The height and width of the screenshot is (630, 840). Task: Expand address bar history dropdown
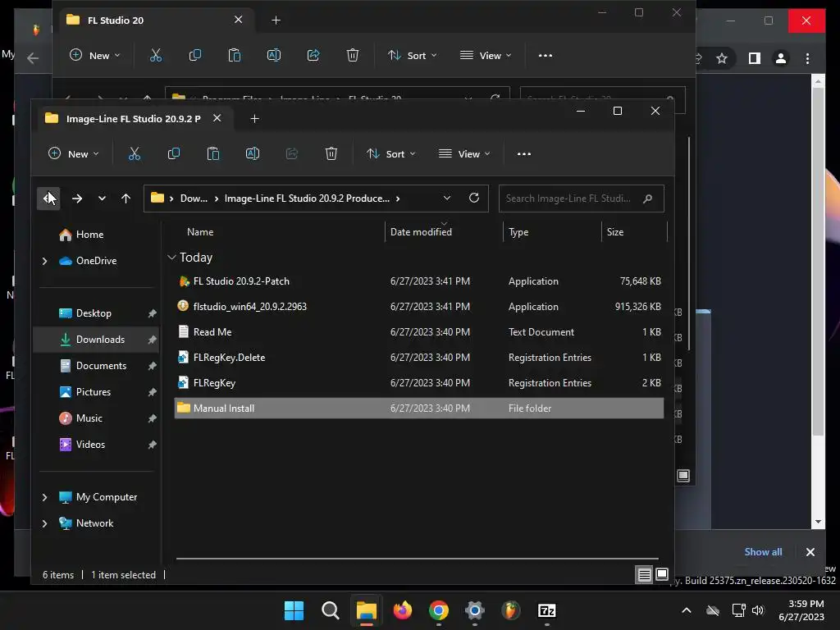coord(447,199)
